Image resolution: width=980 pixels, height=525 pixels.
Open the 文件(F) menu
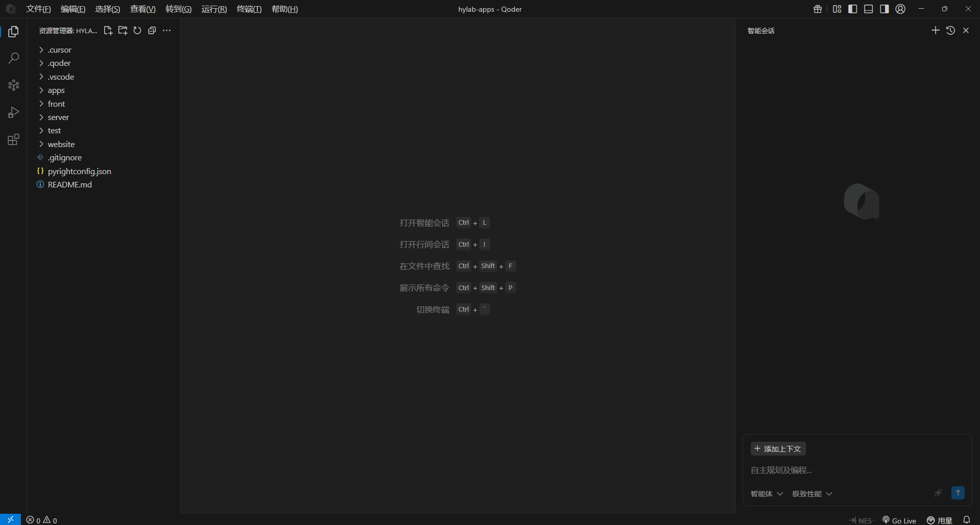pyautogui.click(x=38, y=9)
